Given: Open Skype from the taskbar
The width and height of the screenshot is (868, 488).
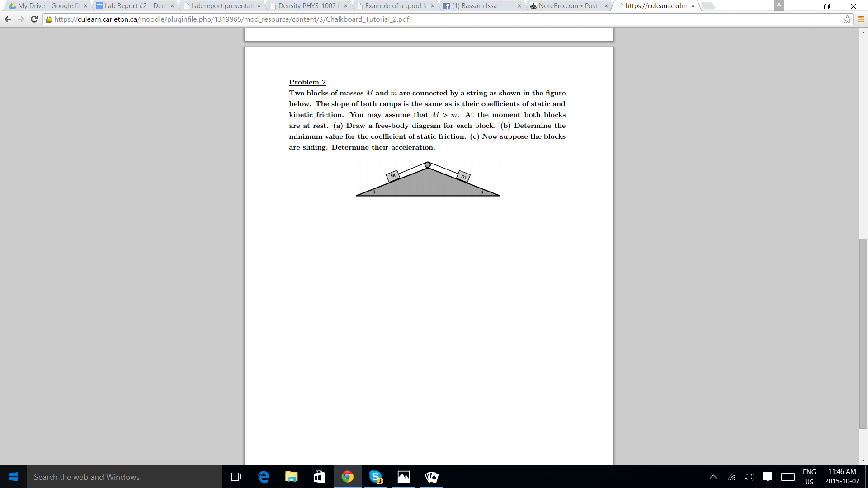Looking at the screenshot, I should (375, 477).
